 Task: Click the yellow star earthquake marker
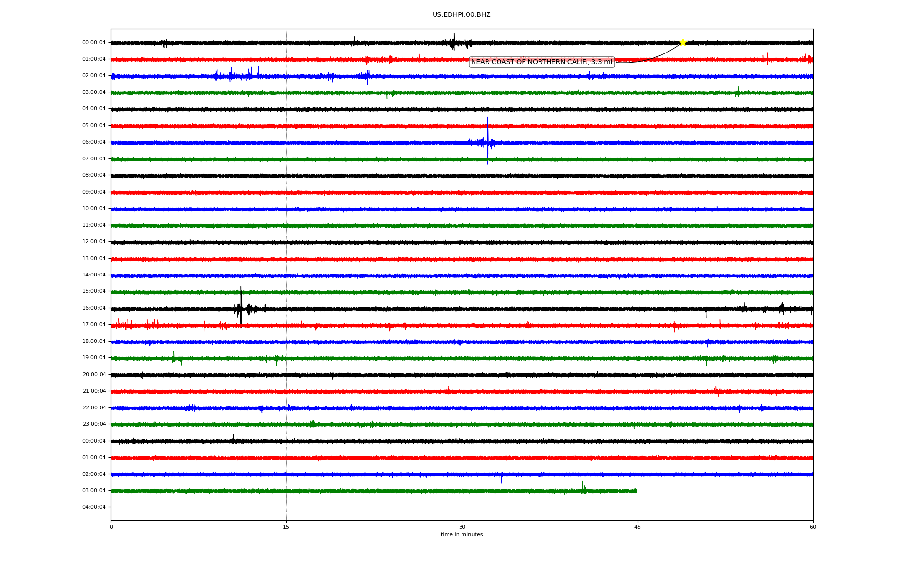coord(682,43)
